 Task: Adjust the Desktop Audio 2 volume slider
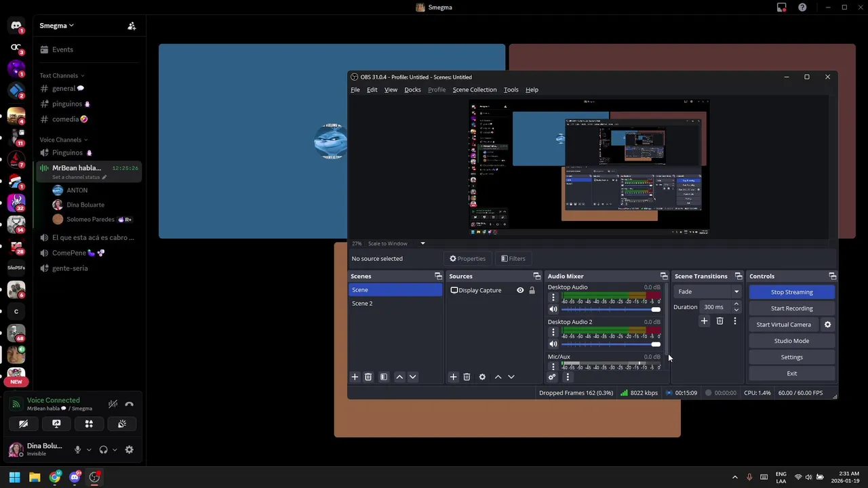click(611, 344)
